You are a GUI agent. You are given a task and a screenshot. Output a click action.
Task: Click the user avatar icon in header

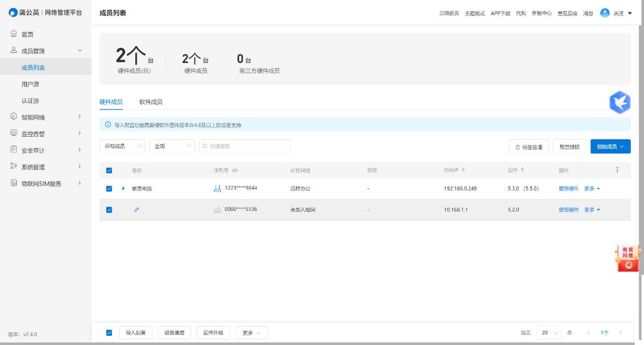pos(605,13)
